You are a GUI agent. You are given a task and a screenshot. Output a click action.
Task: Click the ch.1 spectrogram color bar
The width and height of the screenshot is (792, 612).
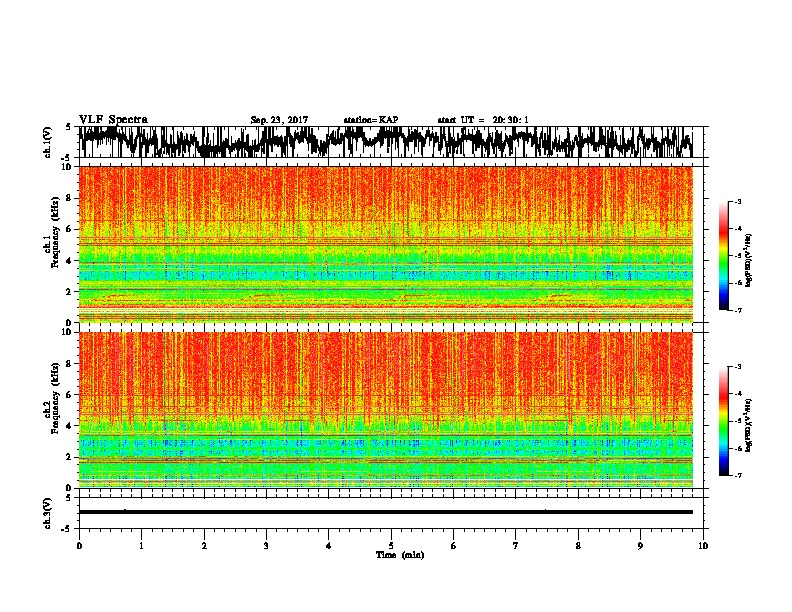(724, 256)
